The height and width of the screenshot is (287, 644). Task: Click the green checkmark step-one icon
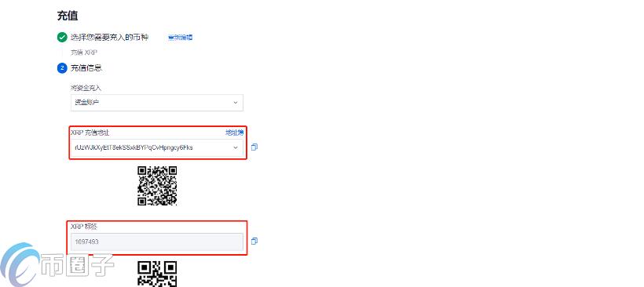click(x=61, y=38)
